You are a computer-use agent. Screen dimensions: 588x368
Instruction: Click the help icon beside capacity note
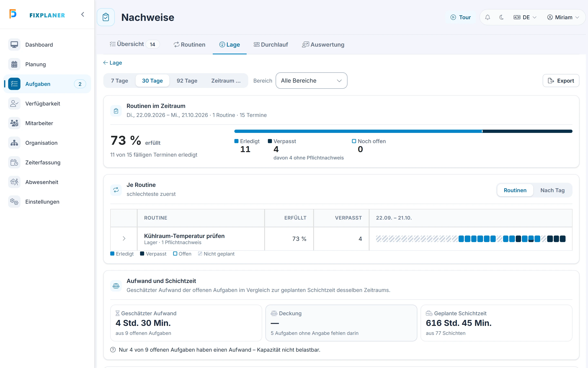click(113, 350)
